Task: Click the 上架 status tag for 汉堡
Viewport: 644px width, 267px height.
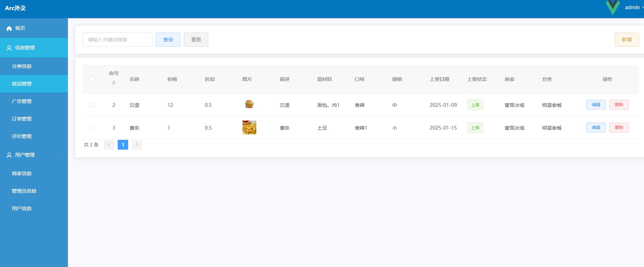Action: pyautogui.click(x=475, y=105)
